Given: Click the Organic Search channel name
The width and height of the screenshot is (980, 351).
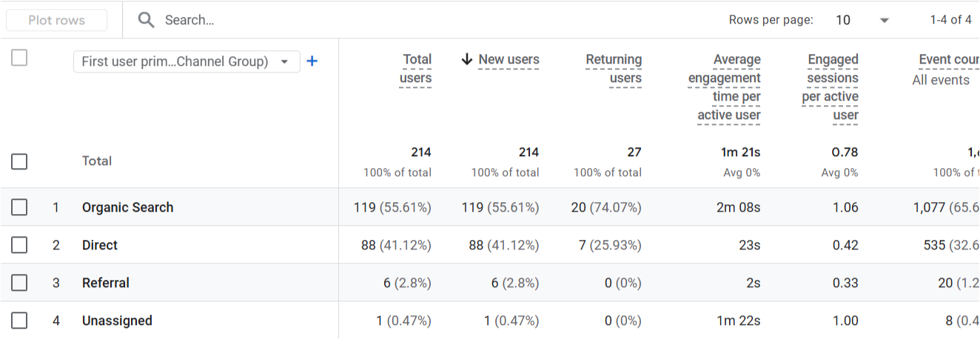Looking at the screenshot, I should 127,207.
